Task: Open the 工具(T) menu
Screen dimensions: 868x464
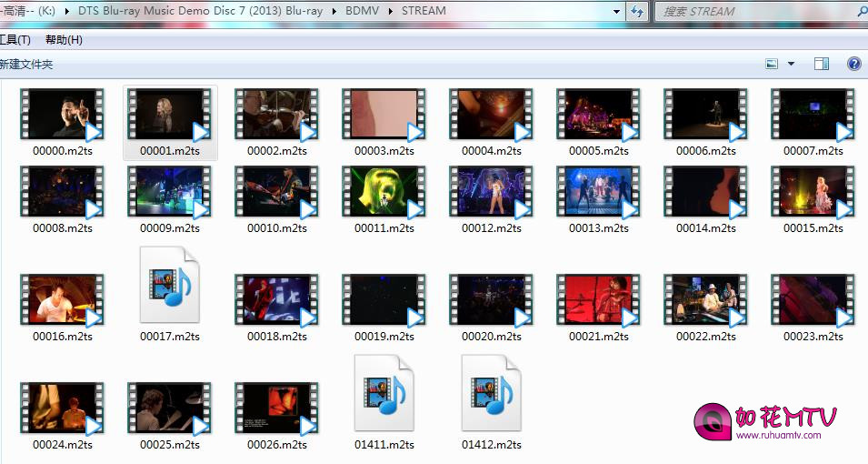Action: click(15, 40)
